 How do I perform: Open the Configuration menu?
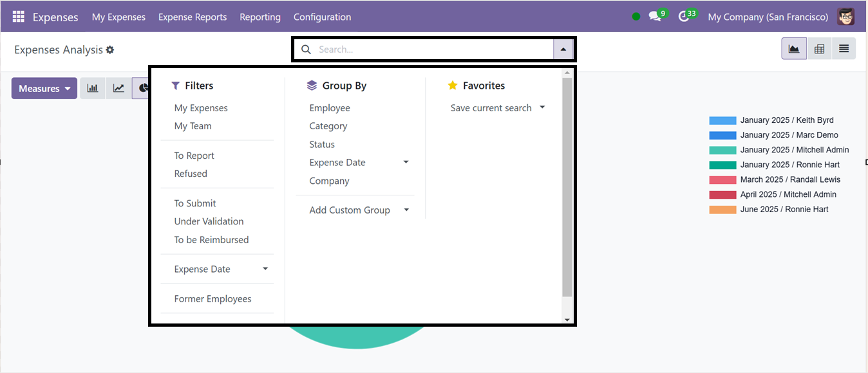[x=323, y=17]
